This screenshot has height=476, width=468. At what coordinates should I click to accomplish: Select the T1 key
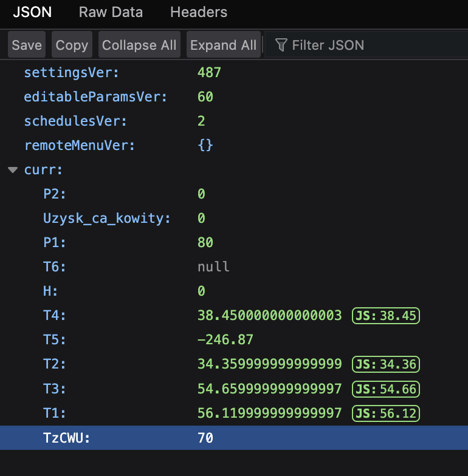55,413
